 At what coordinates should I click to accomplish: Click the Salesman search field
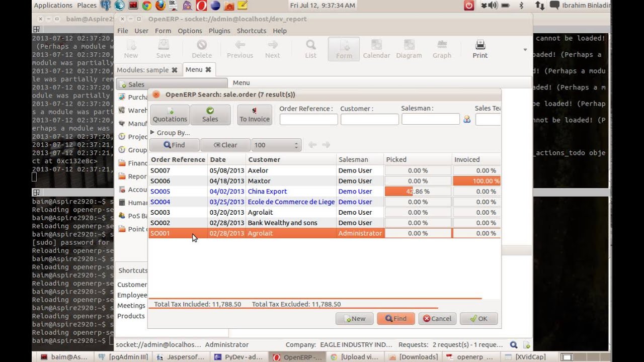[431, 119]
